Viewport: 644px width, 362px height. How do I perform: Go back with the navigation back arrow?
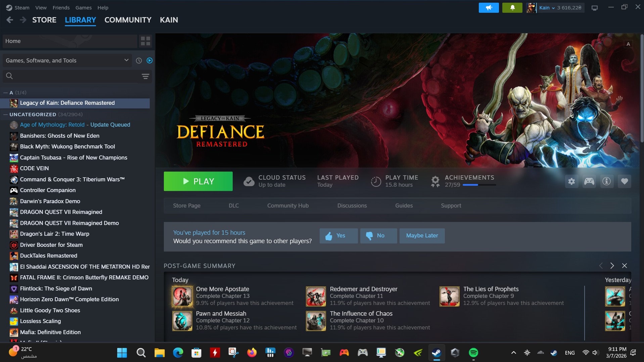click(10, 20)
